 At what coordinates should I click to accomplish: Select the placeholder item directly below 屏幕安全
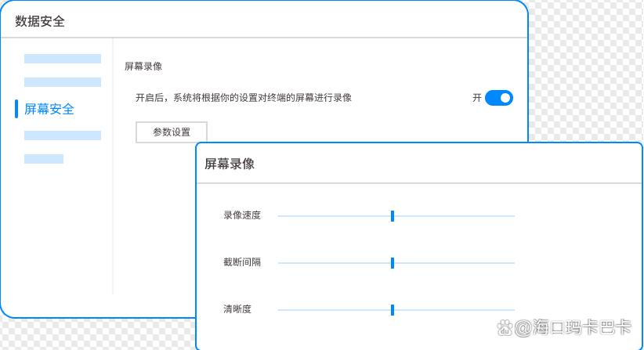click(63, 135)
